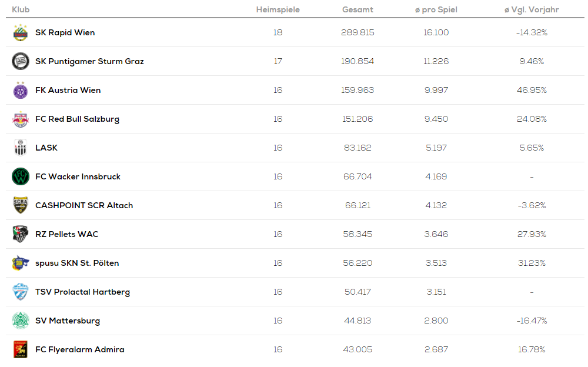Click the SKN St. Pölten logo
588x367 pixels.
tap(21, 263)
